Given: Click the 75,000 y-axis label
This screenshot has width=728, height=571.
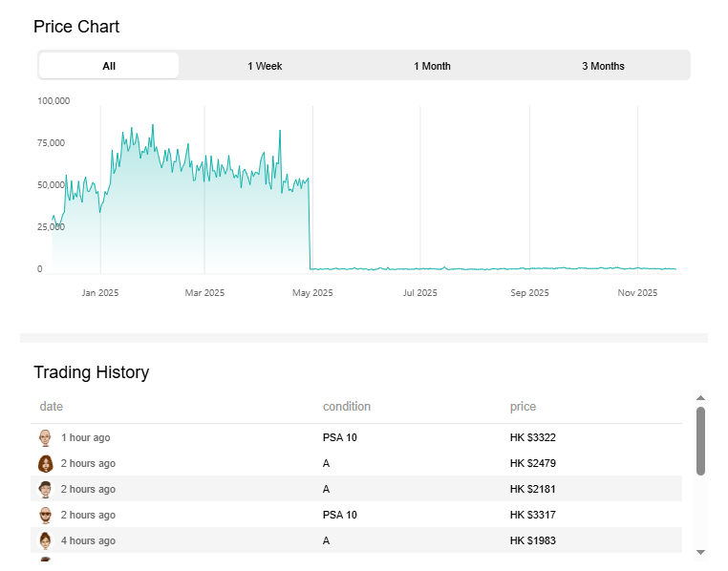Looking at the screenshot, I should pos(51,143).
